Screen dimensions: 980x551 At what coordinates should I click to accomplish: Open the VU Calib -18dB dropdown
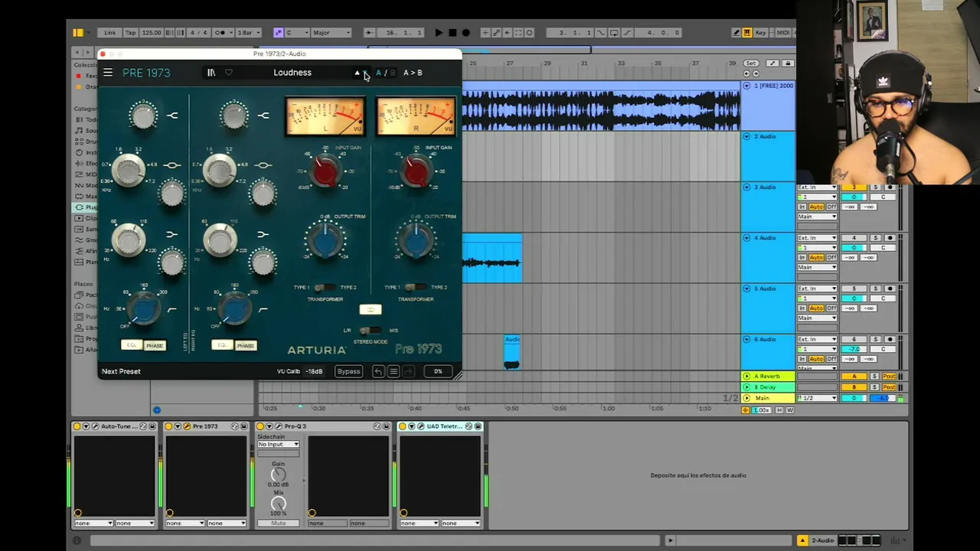(314, 371)
